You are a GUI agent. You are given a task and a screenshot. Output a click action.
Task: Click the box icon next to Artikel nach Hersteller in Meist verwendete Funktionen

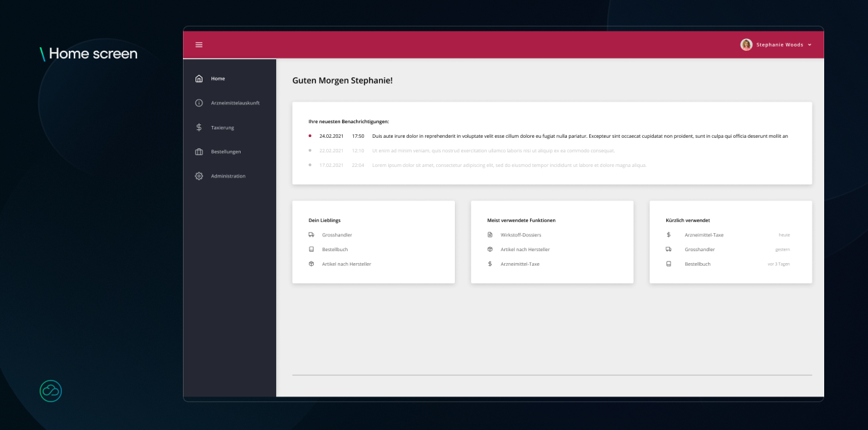[490, 249]
